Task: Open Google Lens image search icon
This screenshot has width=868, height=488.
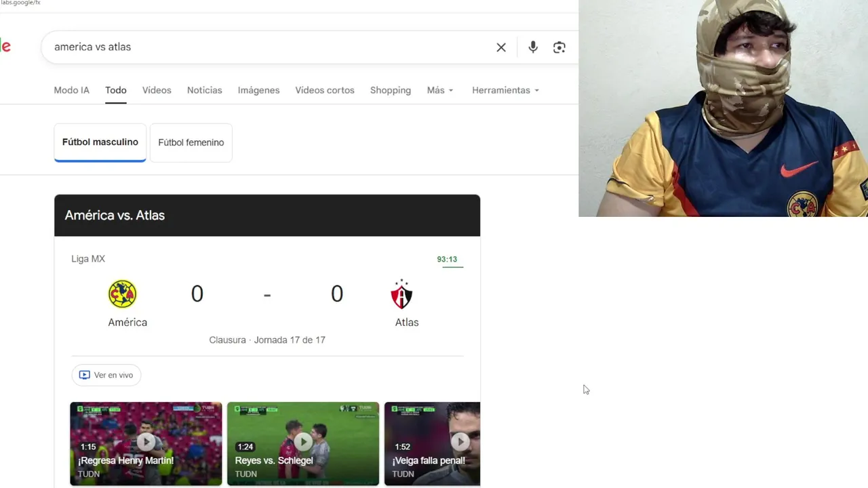Action: (x=559, y=47)
